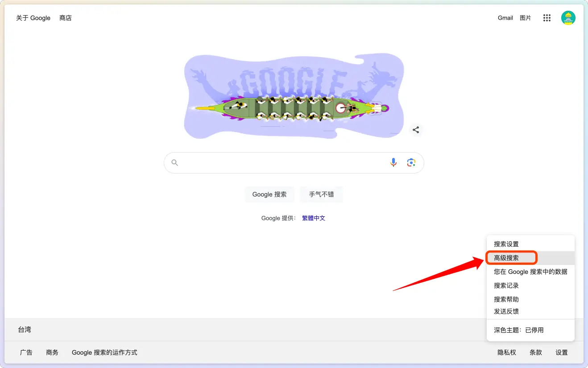Select 搜索设置 in the settings menu

click(530, 244)
